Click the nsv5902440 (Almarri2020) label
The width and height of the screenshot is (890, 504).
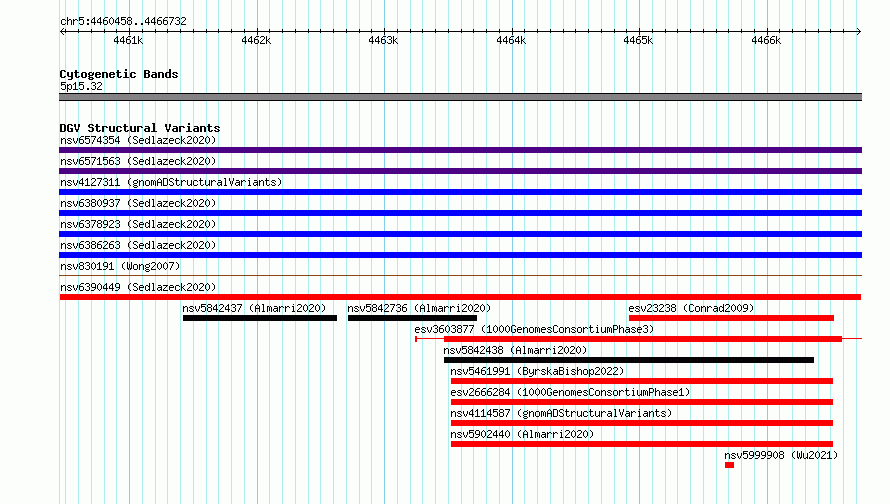pos(522,434)
